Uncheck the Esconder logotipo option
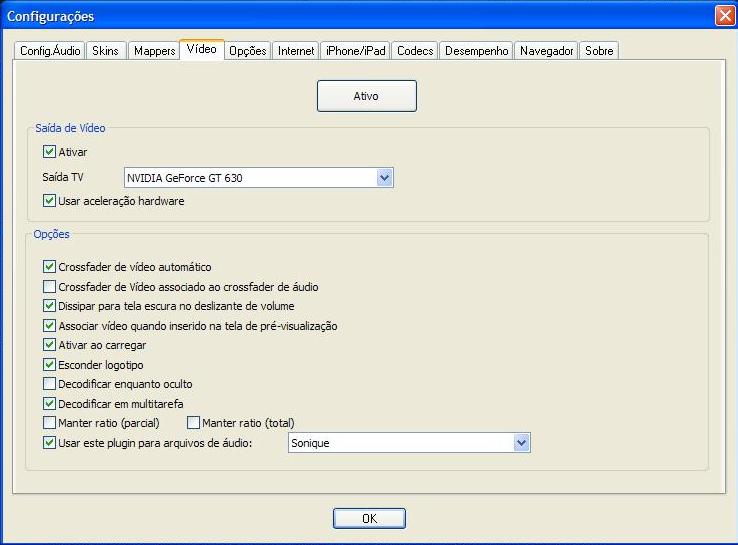 coord(49,365)
